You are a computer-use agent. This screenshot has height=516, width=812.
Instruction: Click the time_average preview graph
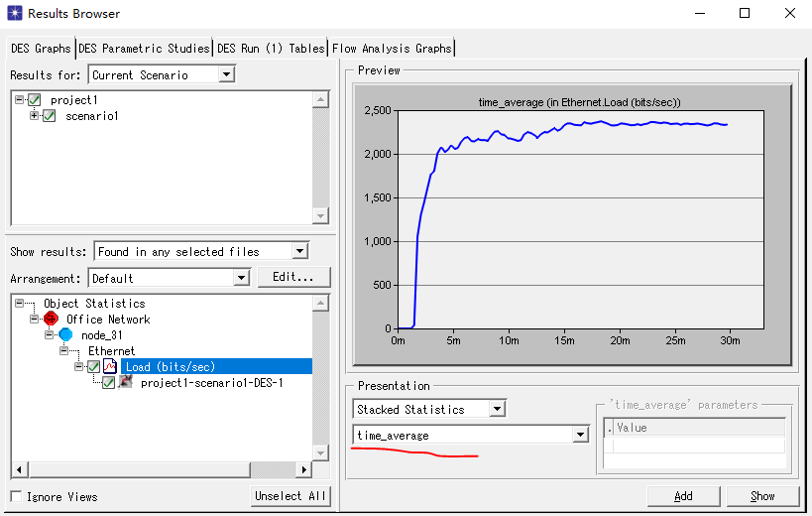[572, 224]
